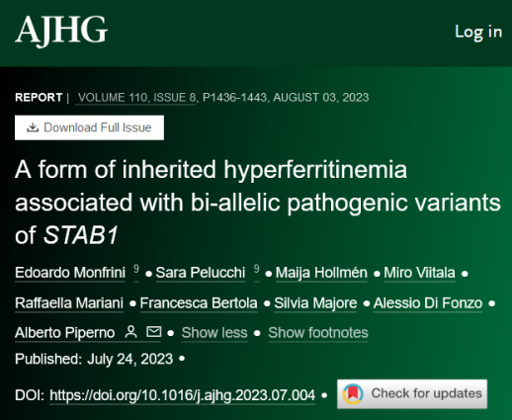Open footnote 9 next to Edoardo Monfrini

coord(136,270)
